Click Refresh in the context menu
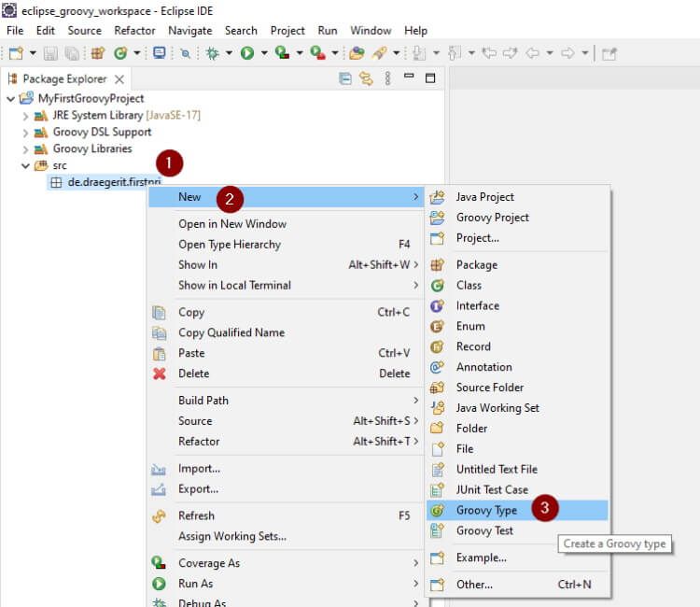Screen dimensions: 700x607 click(196, 515)
